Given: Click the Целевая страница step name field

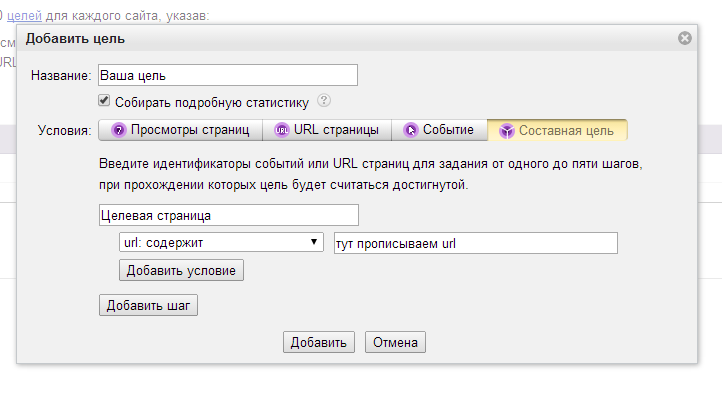Looking at the screenshot, I should (229, 215).
